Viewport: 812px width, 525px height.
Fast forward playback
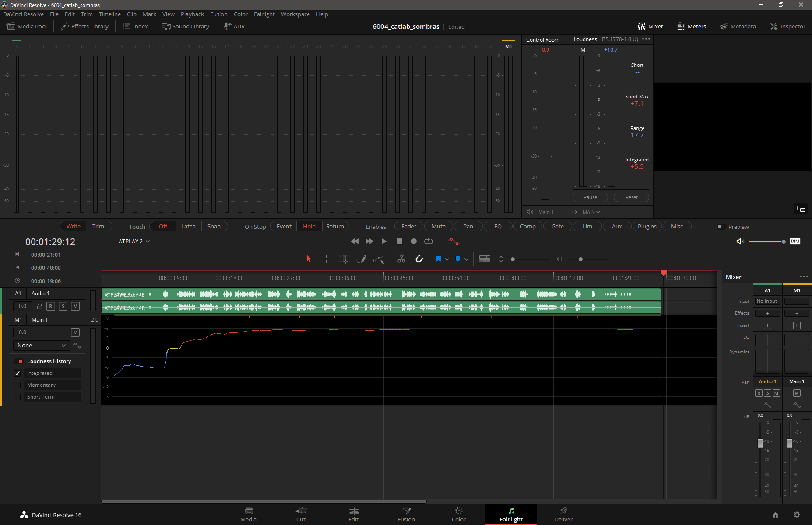(x=369, y=241)
